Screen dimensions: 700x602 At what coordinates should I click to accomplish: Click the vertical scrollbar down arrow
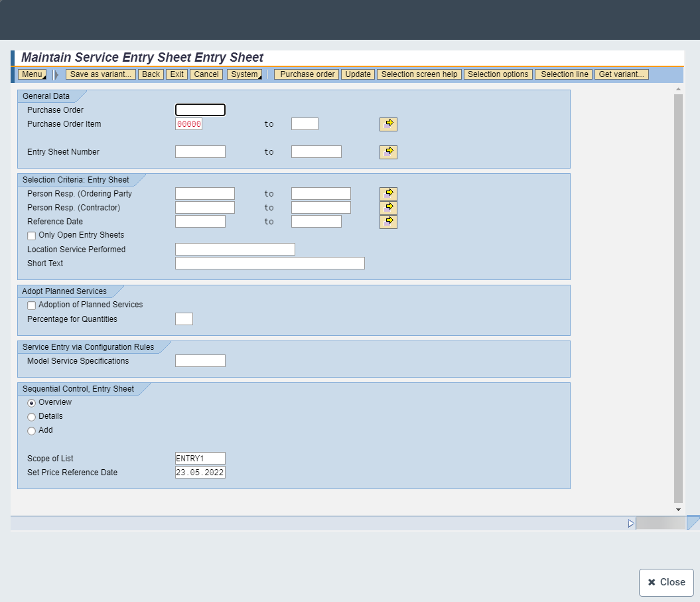tap(678, 509)
